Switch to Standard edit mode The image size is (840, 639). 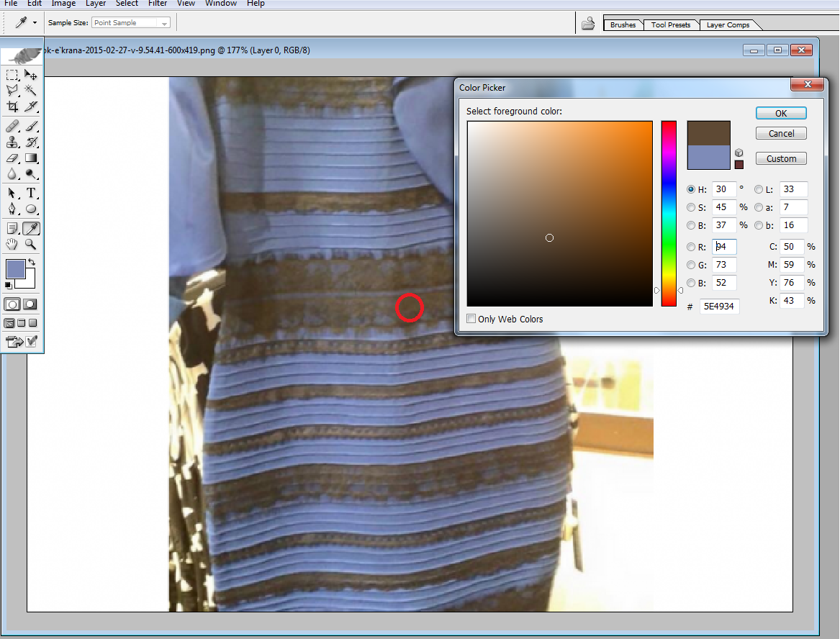[x=12, y=304]
